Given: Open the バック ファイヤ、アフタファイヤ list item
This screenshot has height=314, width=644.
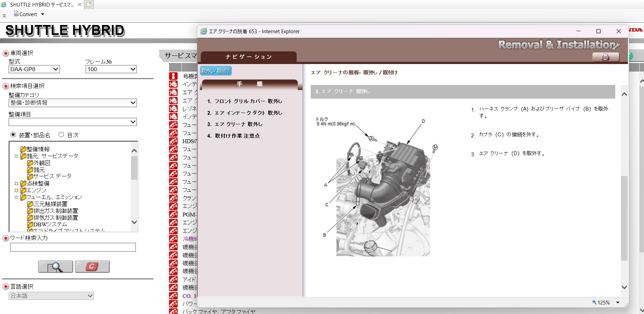Looking at the screenshot, I should (219, 311).
